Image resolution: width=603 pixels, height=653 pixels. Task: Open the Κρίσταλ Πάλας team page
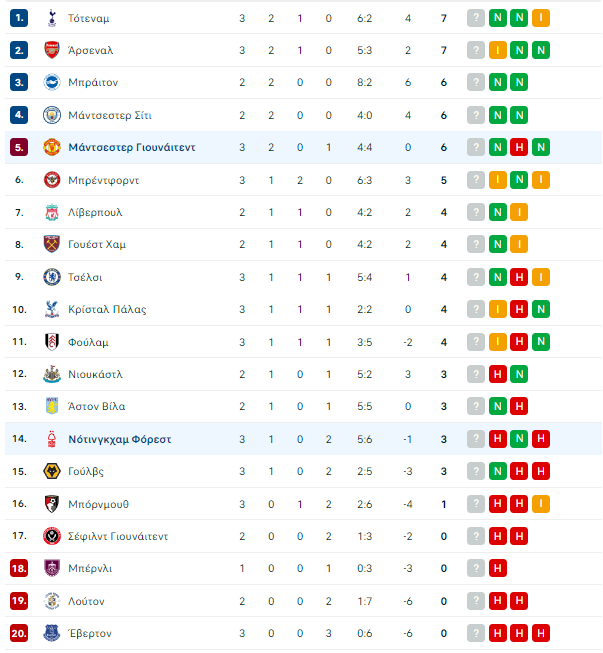click(x=107, y=309)
